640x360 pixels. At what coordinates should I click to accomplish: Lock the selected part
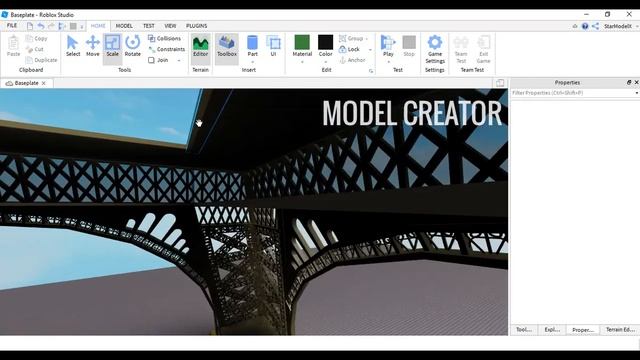[x=349, y=49]
